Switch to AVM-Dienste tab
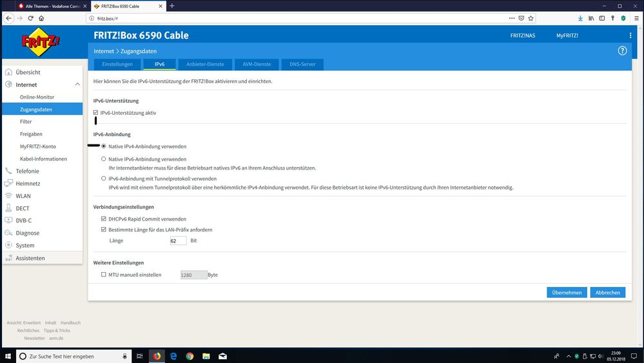The height and width of the screenshot is (363, 644). pos(257,64)
